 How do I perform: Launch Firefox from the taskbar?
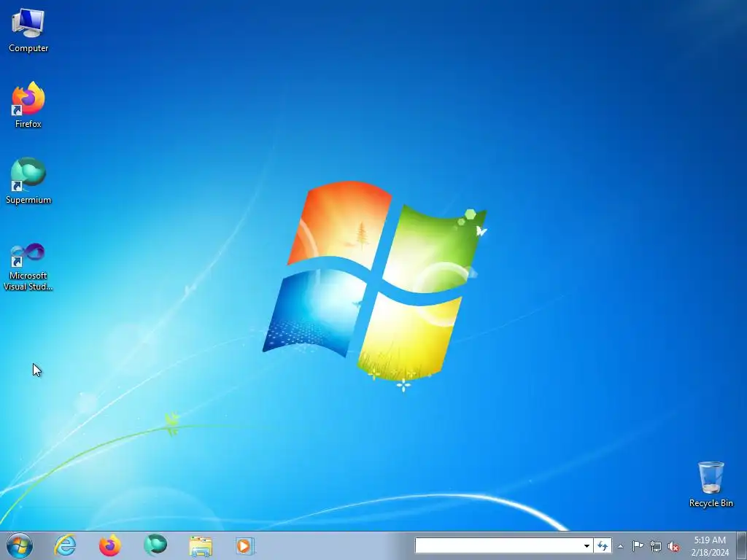coord(110,545)
